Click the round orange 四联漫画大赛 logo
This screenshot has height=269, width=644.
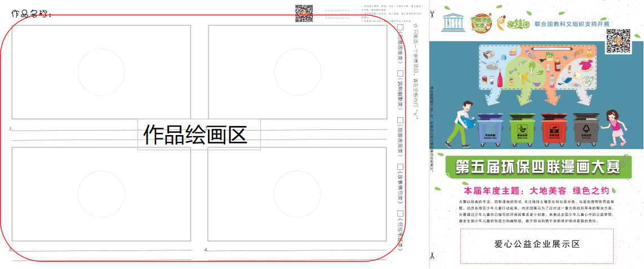[482, 23]
